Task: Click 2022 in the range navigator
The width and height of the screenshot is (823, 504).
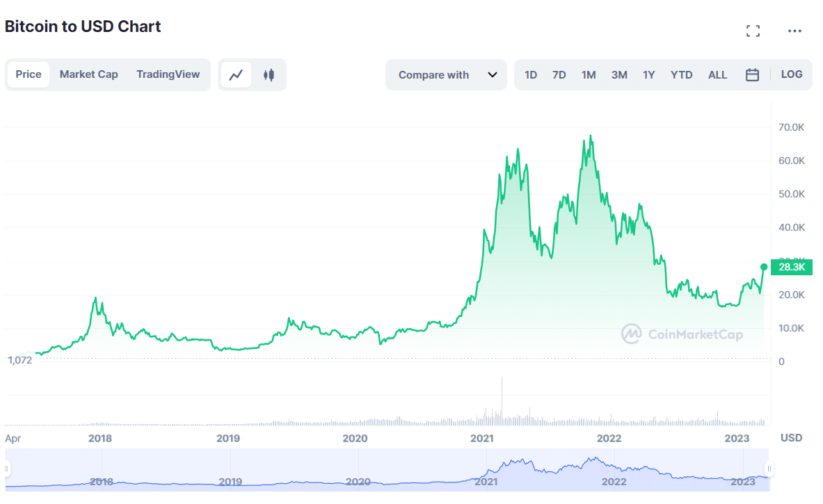Action: click(614, 482)
